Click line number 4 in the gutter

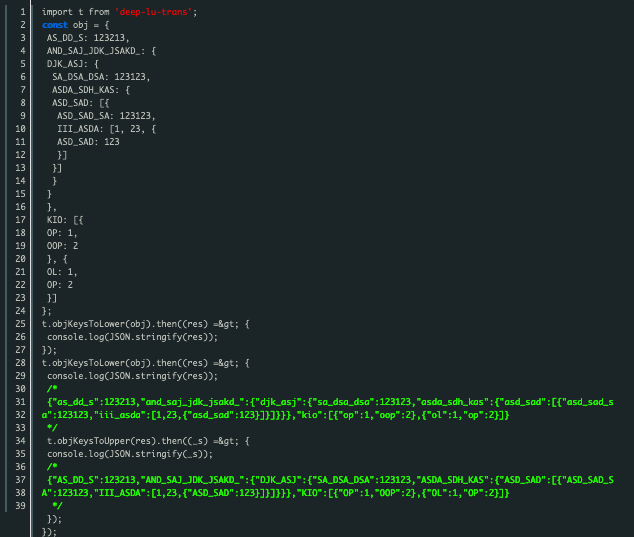(x=23, y=51)
